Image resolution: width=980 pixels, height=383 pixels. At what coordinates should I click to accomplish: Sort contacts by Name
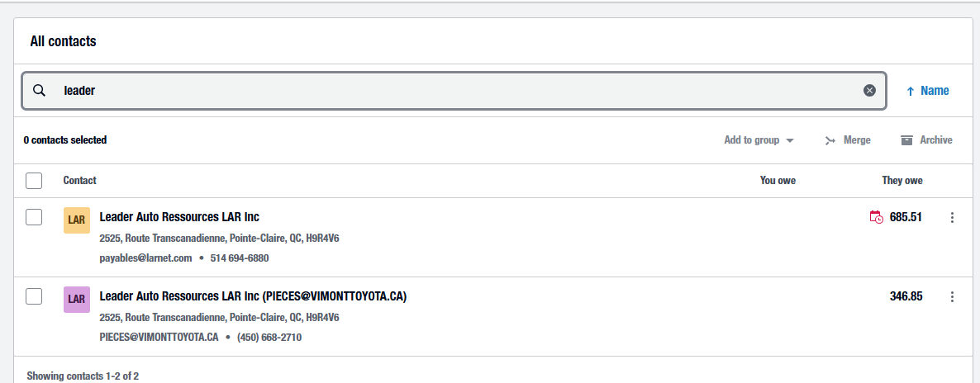coord(935,91)
